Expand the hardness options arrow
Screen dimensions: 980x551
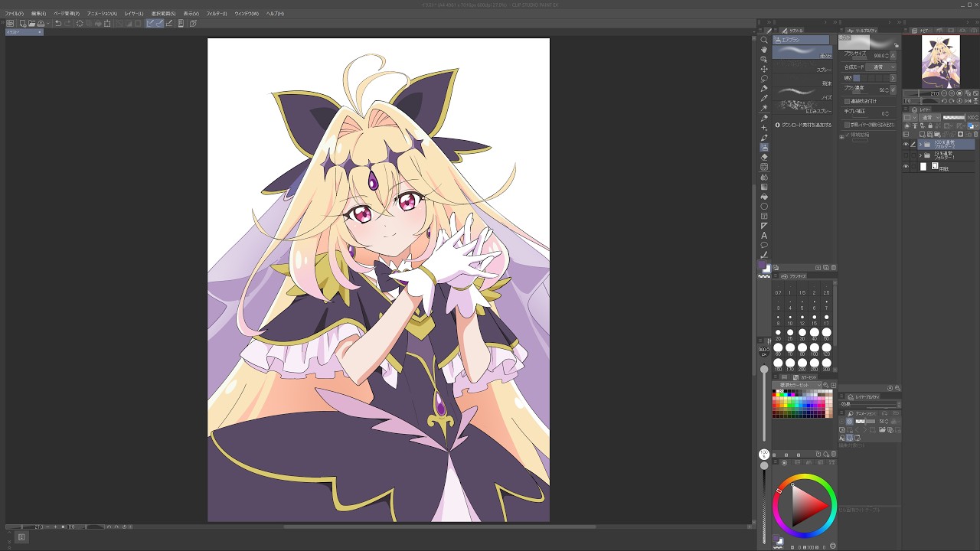pos(893,78)
